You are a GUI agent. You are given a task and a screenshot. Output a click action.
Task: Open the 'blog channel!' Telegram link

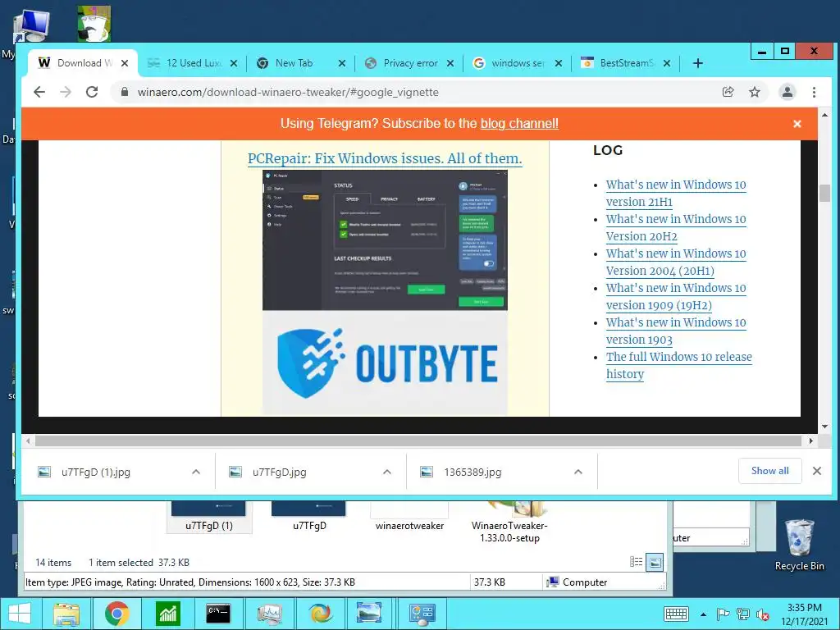pos(519,123)
